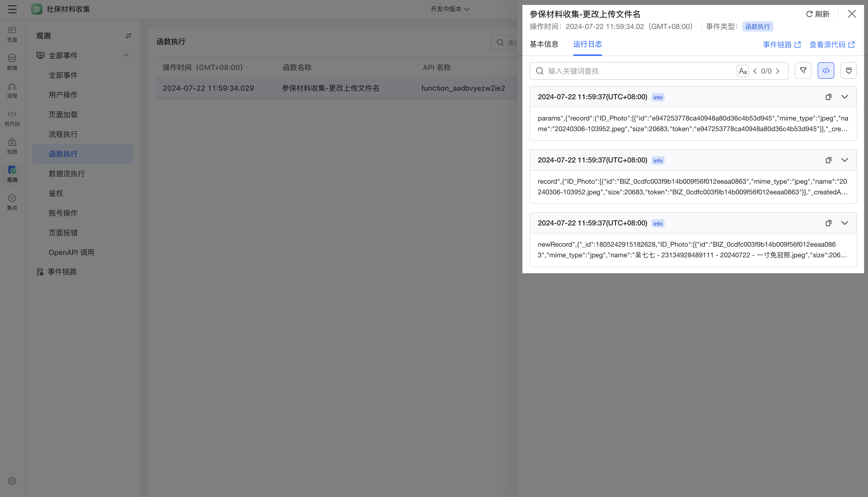Click the search icon in 函数执行 list

click(x=500, y=42)
